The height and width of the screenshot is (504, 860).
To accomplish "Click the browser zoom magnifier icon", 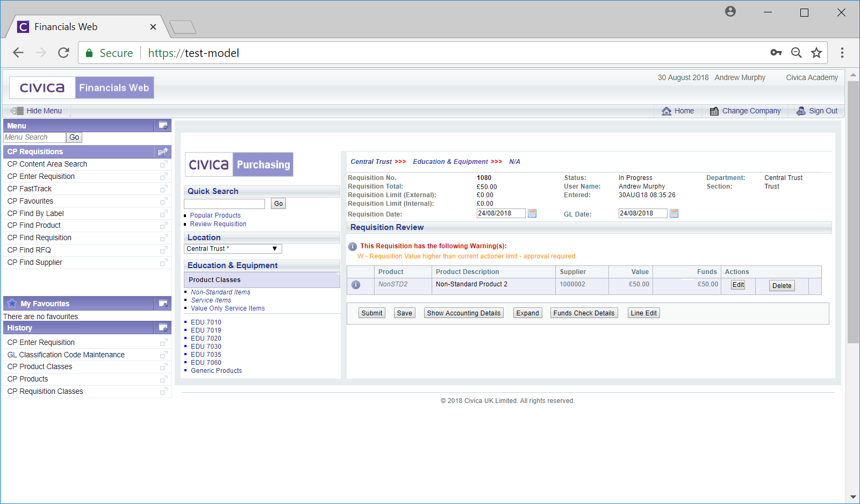I will [797, 53].
